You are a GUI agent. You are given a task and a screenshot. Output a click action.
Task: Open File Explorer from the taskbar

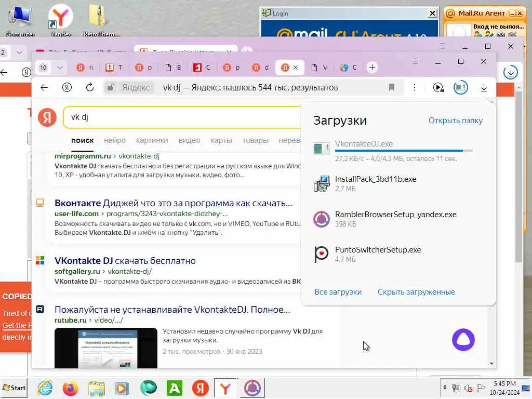point(96,388)
